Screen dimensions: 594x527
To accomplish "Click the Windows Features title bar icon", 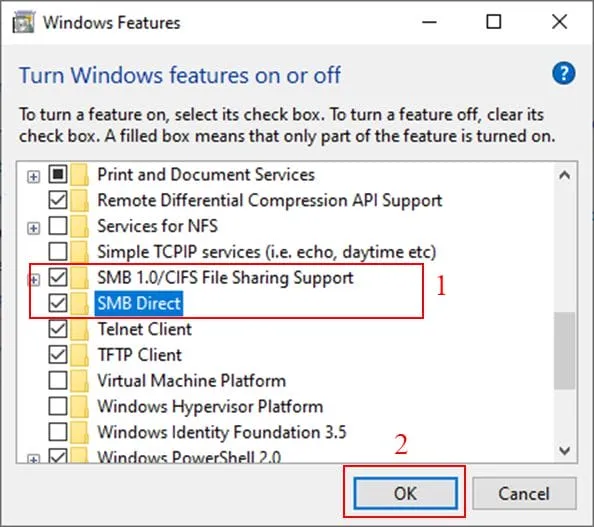I will 23,23.
